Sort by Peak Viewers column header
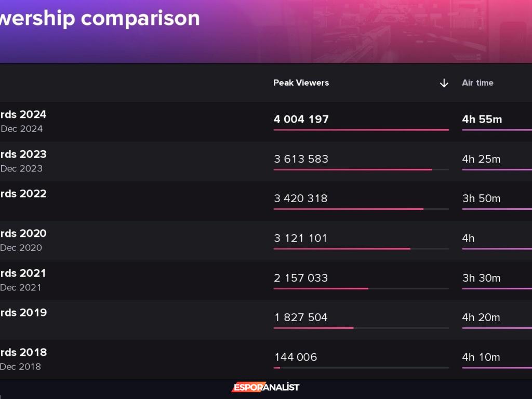The width and height of the screenshot is (532, 399). tap(301, 83)
